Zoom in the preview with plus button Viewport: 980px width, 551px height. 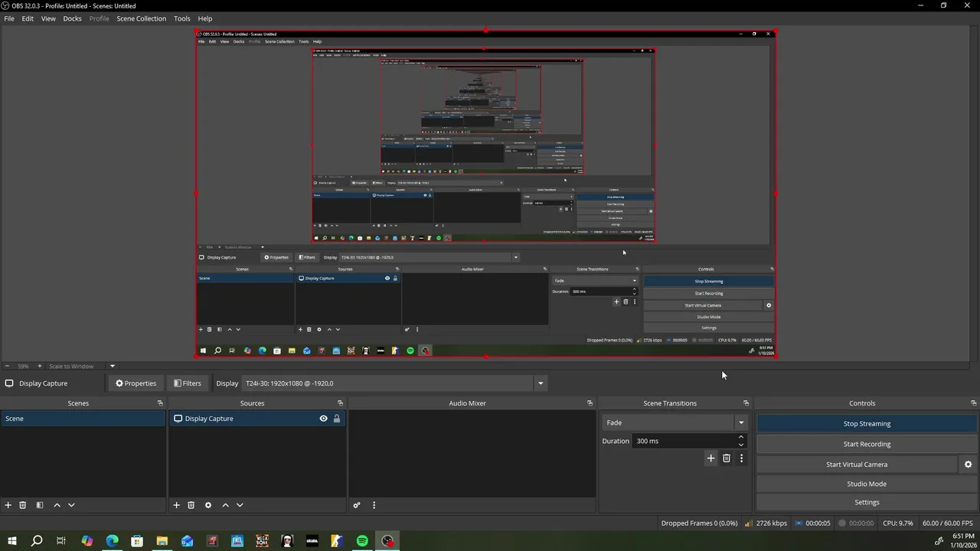pyautogui.click(x=40, y=366)
